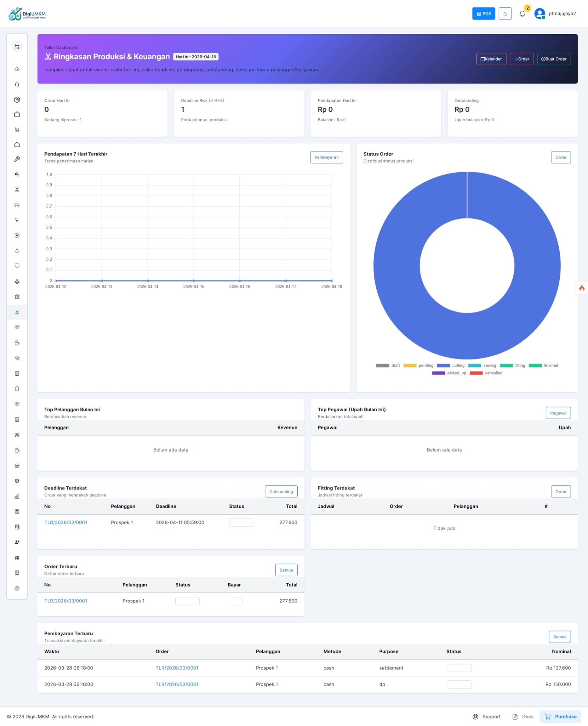Viewport: 588px width, 726px height.
Task: Open the ptmajujaya2 user profile menu
Action: 555,14
